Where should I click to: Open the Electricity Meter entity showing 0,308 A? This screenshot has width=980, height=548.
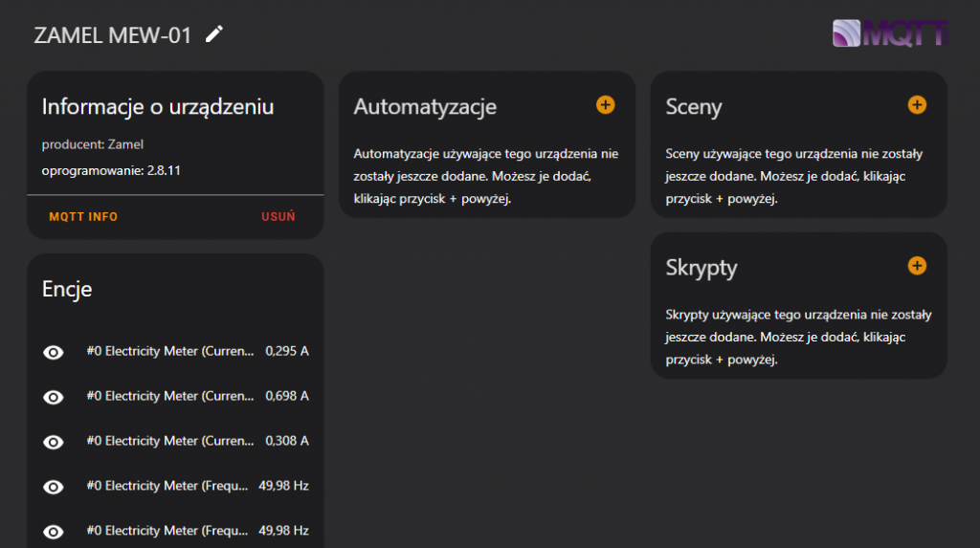point(172,441)
